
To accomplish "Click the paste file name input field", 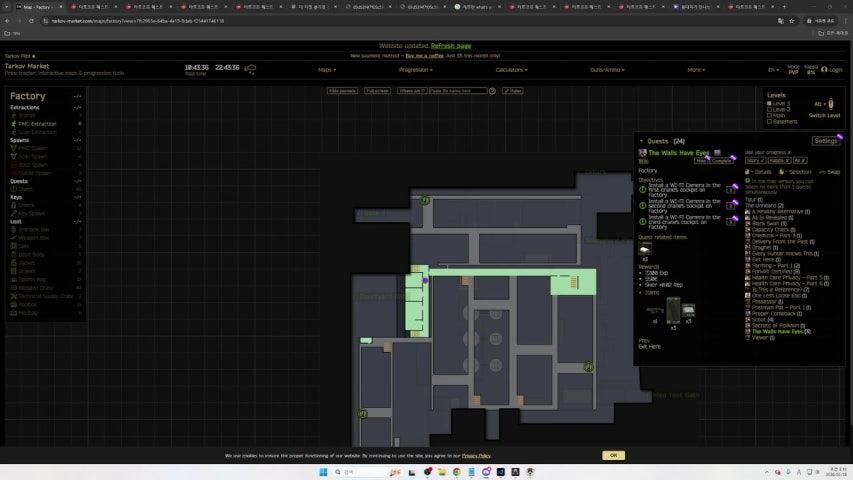I will click(x=458, y=91).
